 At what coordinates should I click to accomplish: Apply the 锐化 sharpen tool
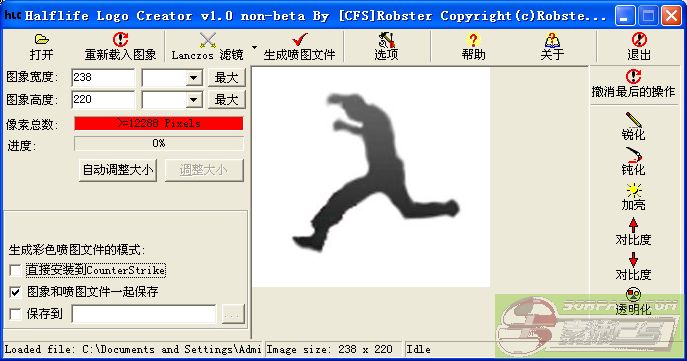tap(633, 126)
